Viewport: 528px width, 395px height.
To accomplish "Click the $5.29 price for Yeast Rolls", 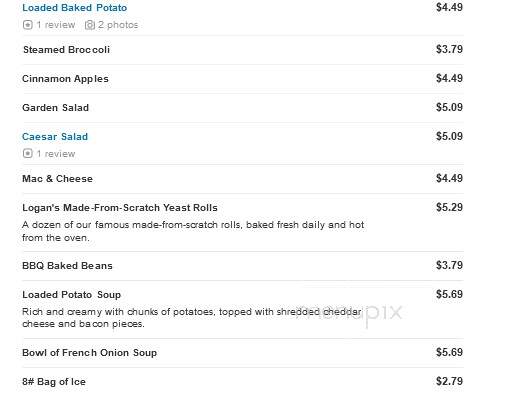I will 449,207.
